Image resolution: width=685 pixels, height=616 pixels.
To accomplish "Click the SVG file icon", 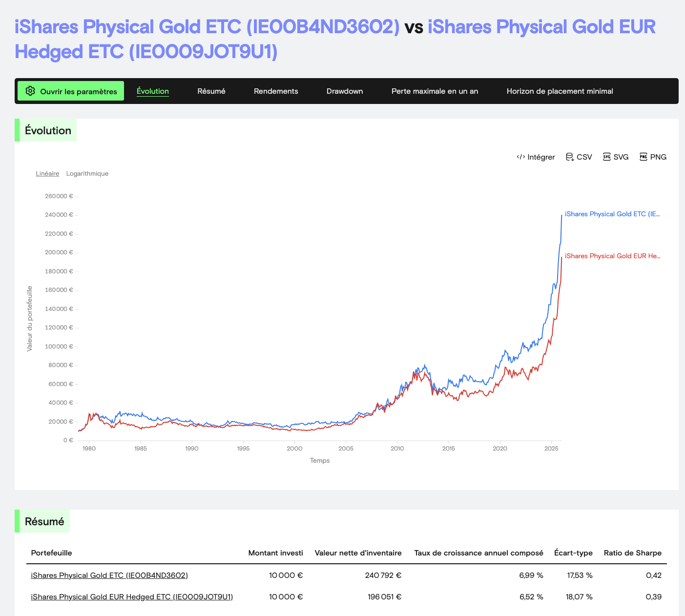I will (x=607, y=157).
